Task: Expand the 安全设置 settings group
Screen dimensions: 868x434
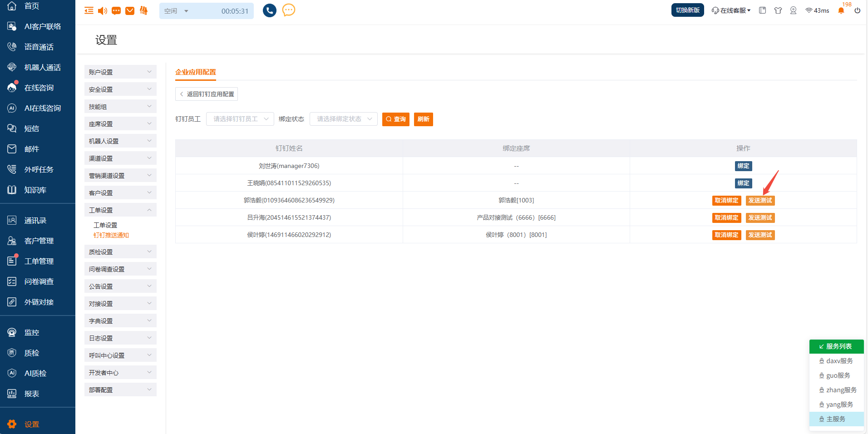Action: pos(120,89)
